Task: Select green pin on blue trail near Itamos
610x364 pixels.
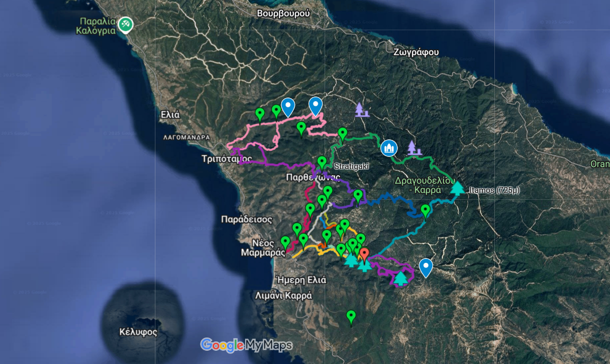Action: [425, 210]
